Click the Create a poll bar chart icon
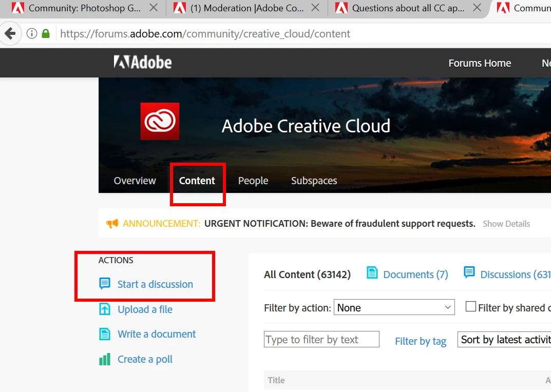This screenshot has width=551, height=392. (x=105, y=359)
